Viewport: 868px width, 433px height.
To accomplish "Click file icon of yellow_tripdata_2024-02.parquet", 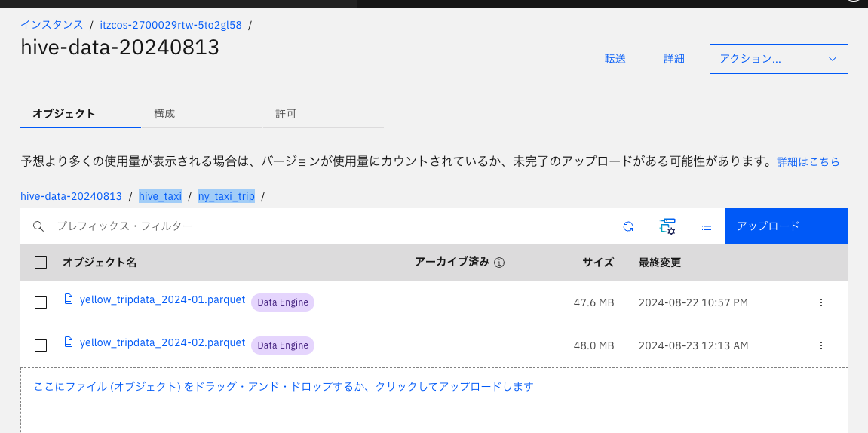I will click(69, 342).
